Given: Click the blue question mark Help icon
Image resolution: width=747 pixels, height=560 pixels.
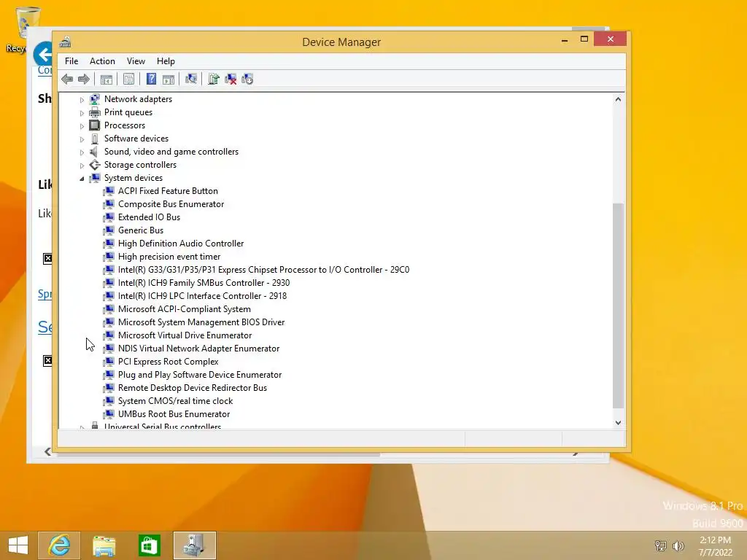Looking at the screenshot, I should (151, 79).
